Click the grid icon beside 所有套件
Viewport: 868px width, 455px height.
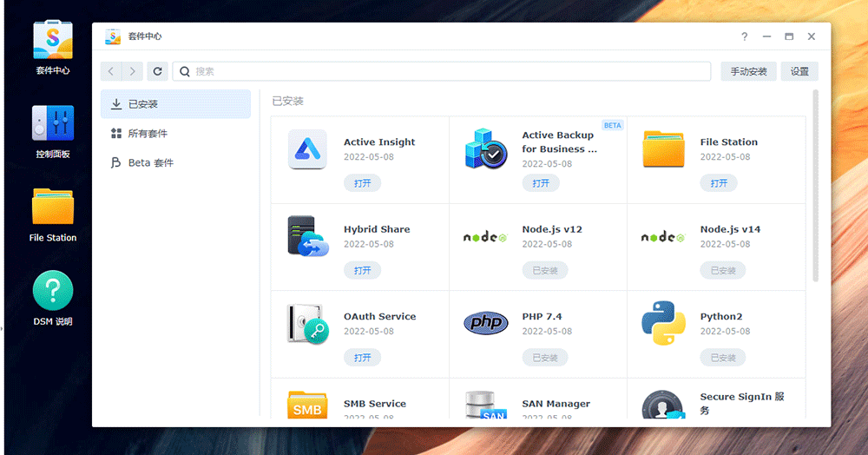coord(116,134)
